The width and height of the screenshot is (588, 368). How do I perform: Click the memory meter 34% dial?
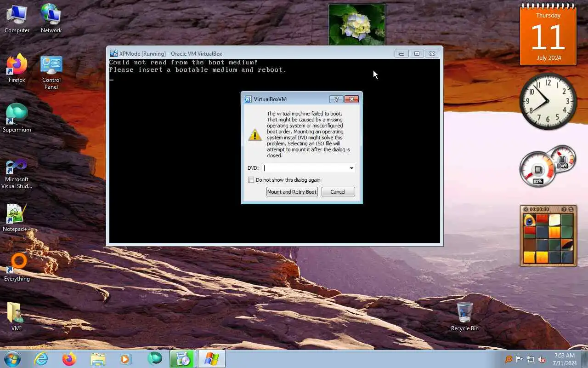pos(563,158)
